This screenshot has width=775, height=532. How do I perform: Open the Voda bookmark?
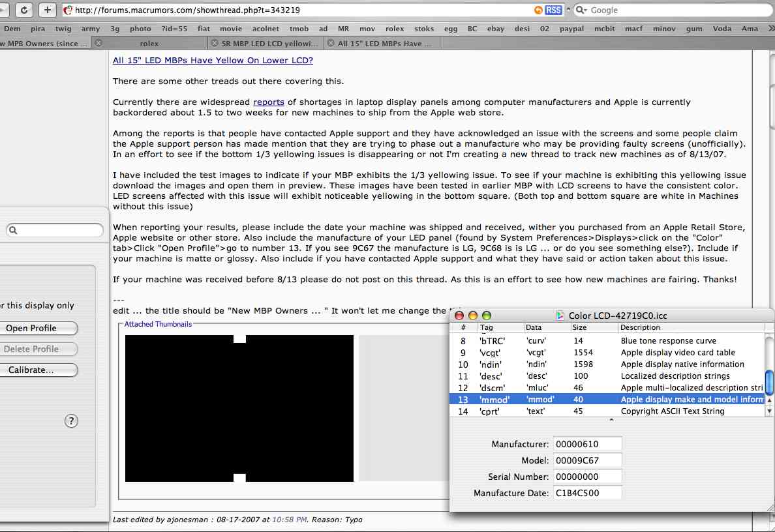coord(722,29)
